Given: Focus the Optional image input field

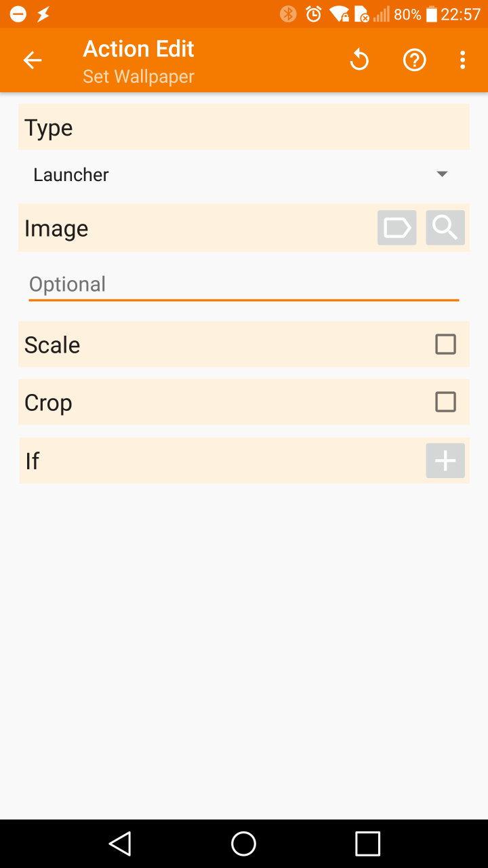Looking at the screenshot, I should (243, 284).
